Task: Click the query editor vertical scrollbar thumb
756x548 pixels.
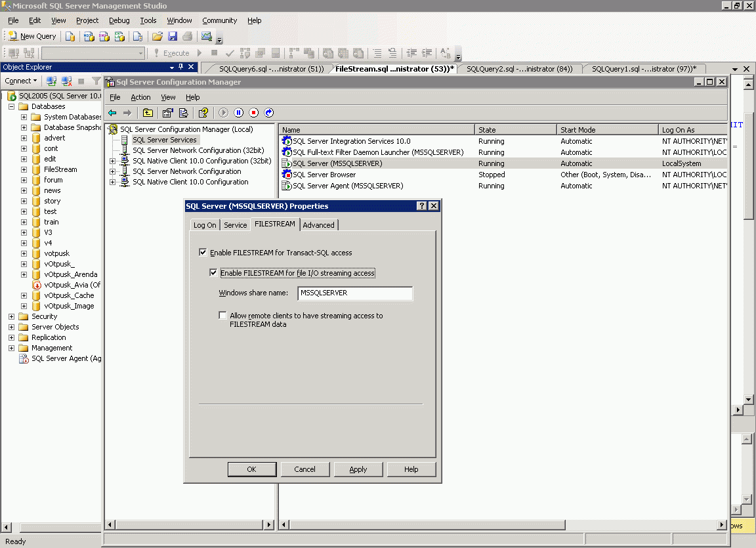Action: (x=748, y=166)
